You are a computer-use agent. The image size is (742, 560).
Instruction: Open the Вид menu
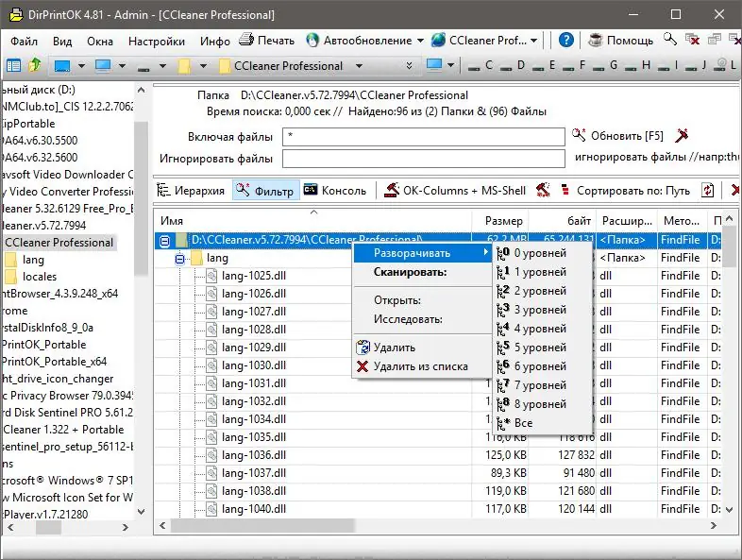pos(62,42)
